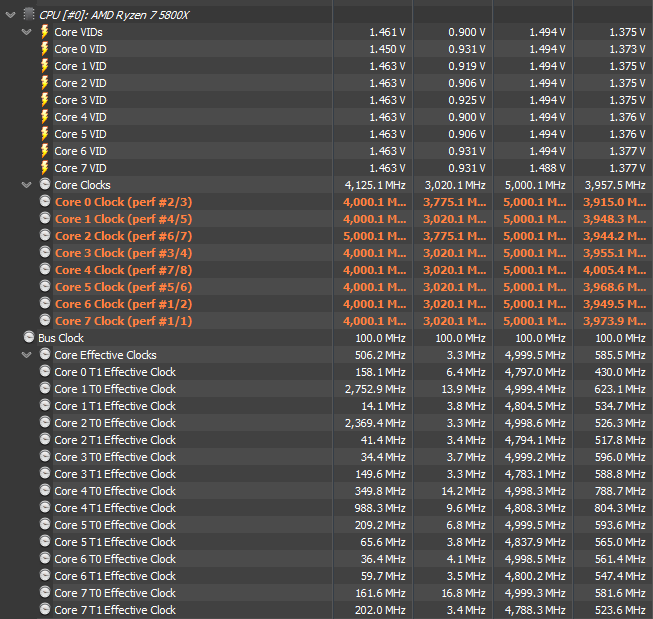Collapse the Core VIDs group

click(27, 32)
